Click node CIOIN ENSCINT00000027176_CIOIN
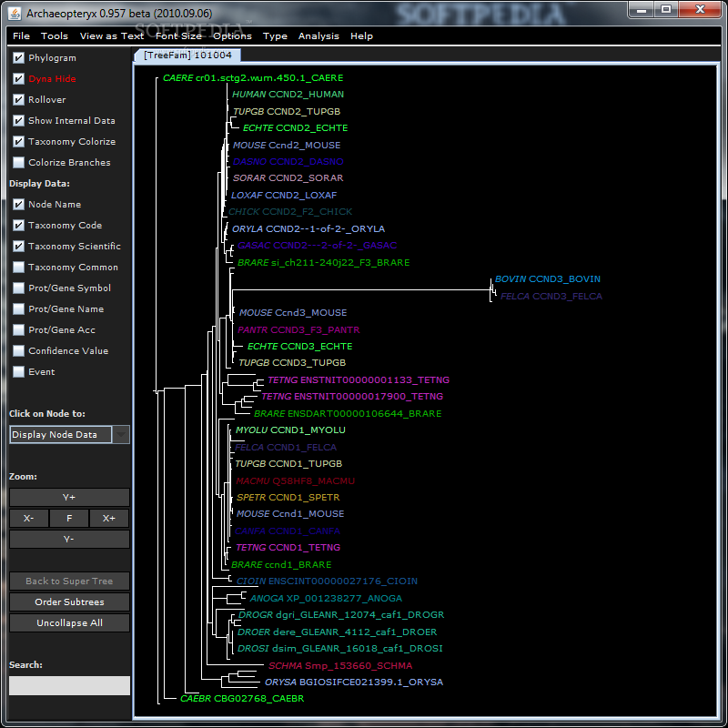The image size is (728, 728). 327,581
